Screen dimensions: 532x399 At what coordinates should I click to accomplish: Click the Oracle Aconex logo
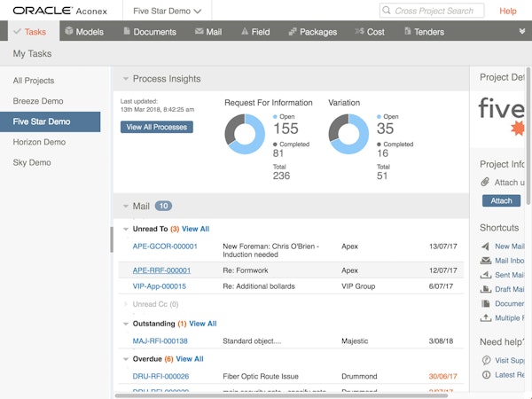pyautogui.click(x=59, y=11)
